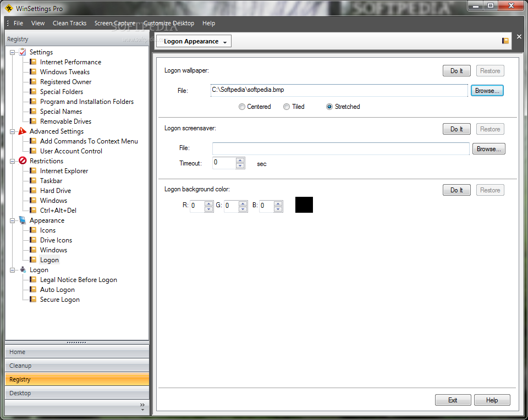Click the icon beside User Account Control
The height and width of the screenshot is (420, 528).
point(33,151)
